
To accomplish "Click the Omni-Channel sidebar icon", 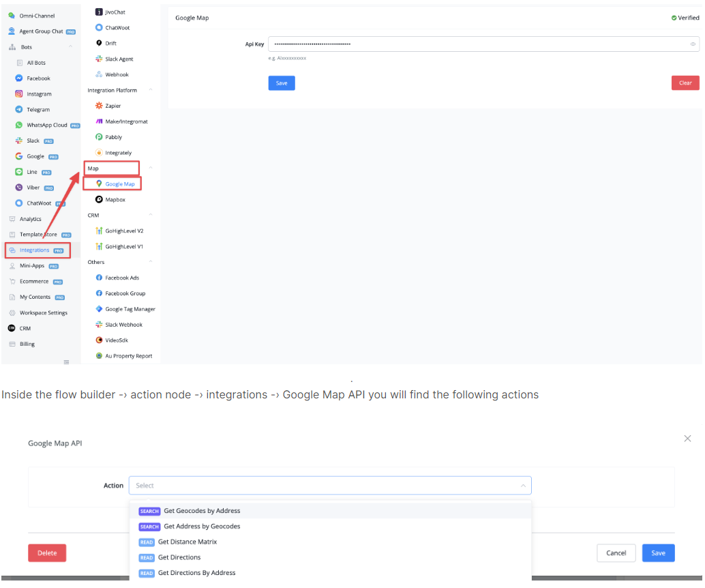I will 12,16.
